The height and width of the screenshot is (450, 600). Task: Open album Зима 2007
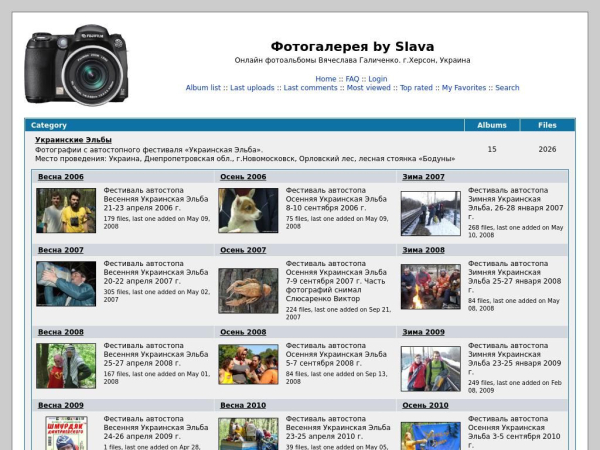[x=423, y=177]
